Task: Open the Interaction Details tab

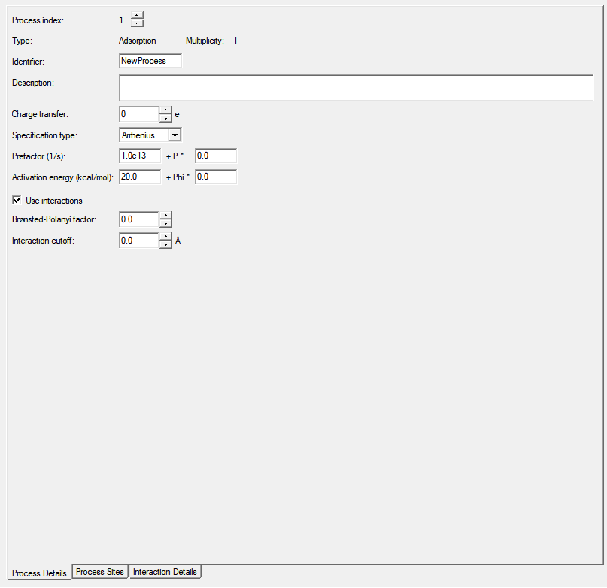Action: 165,571
